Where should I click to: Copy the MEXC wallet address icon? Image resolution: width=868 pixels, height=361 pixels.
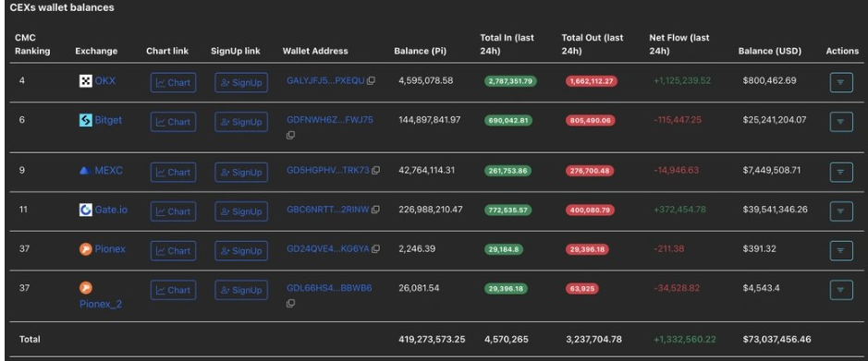coord(376,171)
